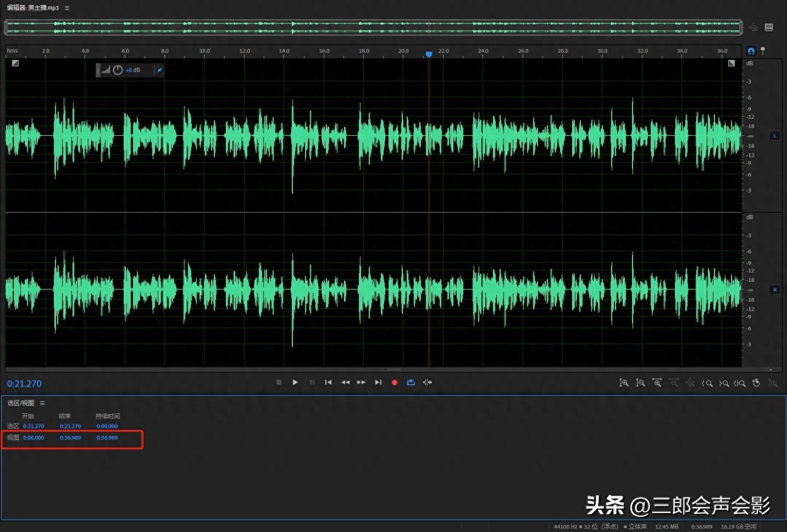The height and width of the screenshot is (532, 787).
Task: Toggle loop playback in transport bar
Action: point(411,383)
